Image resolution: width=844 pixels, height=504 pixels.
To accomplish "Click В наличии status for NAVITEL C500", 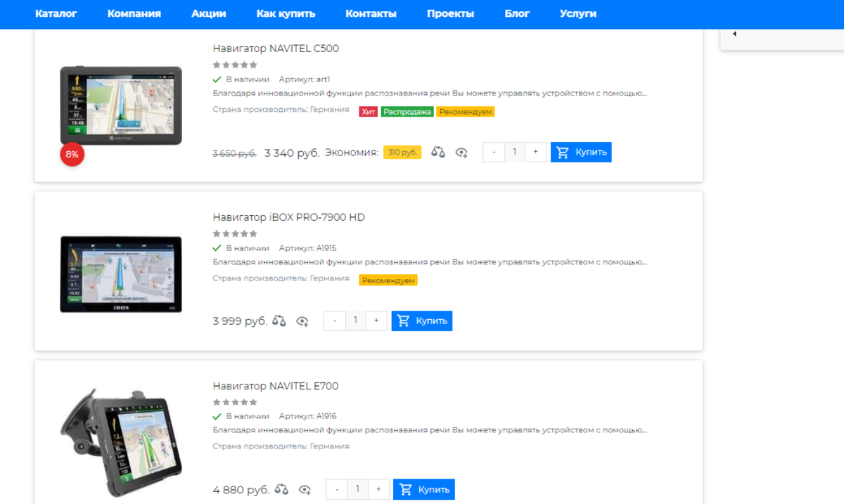I will (x=241, y=79).
